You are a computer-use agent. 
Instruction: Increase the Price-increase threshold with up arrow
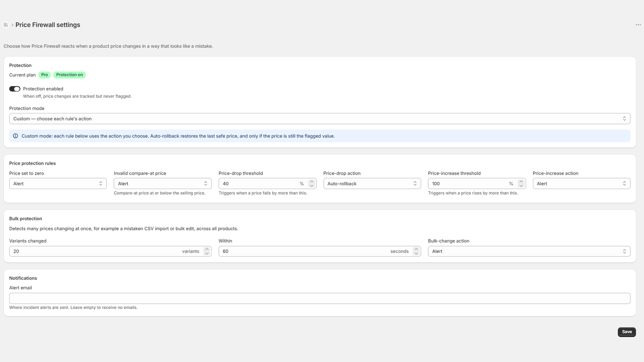pos(521,181)
